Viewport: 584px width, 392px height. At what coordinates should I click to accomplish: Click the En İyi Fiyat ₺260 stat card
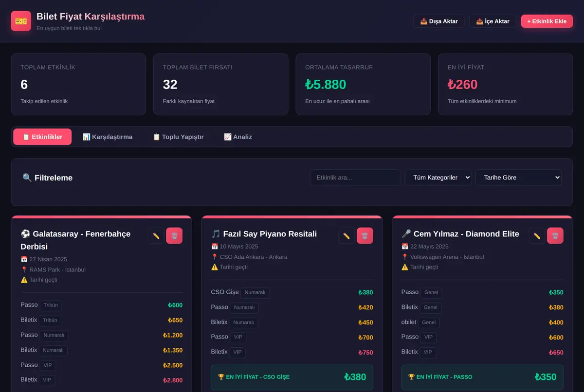[506, 84]
